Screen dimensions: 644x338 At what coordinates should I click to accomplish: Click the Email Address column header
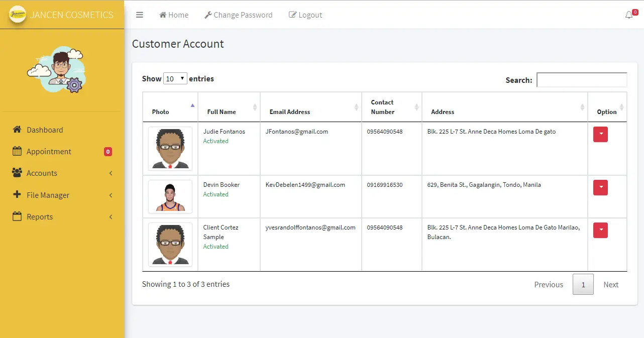[311, 107]
